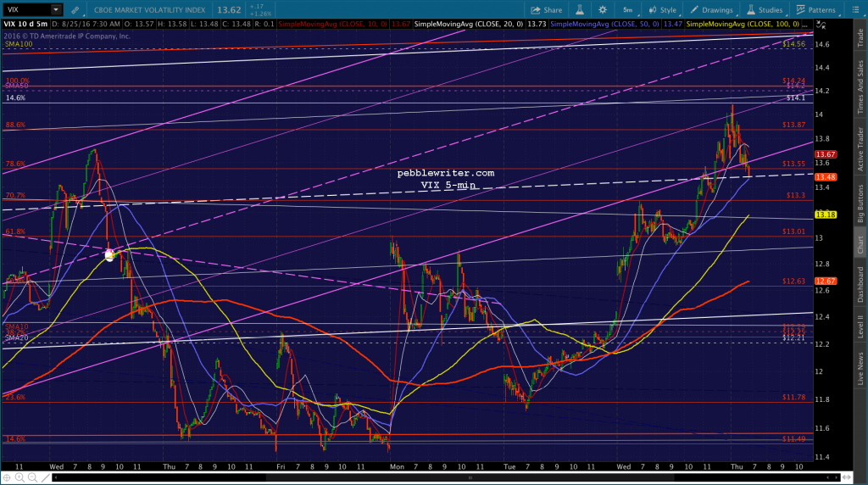The height and width of the screenshot is (485, 868).
Task: Click the $13.87 price level label
Action: [x=793, y=125]
